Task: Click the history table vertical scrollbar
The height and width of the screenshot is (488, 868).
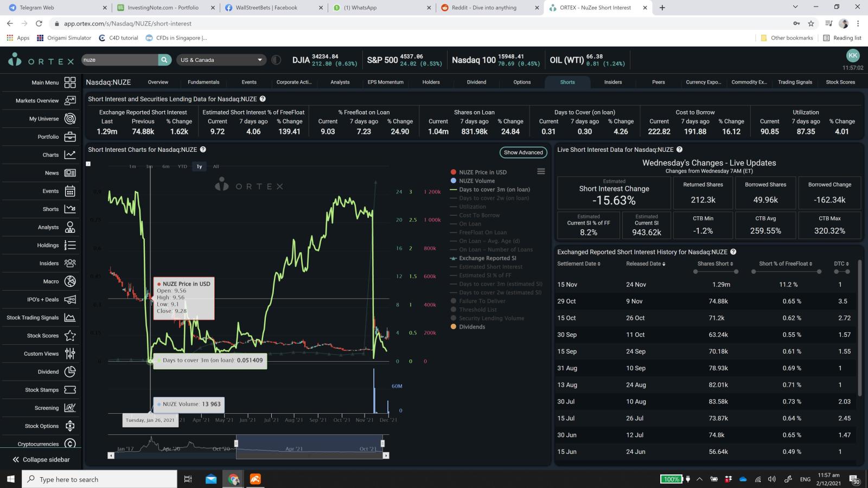Action: pos(860,328)
